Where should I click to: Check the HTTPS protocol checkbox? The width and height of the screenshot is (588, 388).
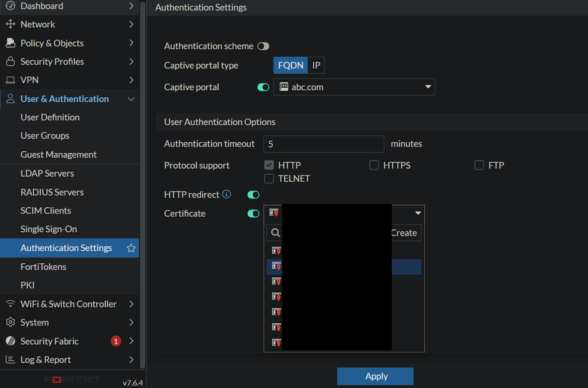[374, 165]
